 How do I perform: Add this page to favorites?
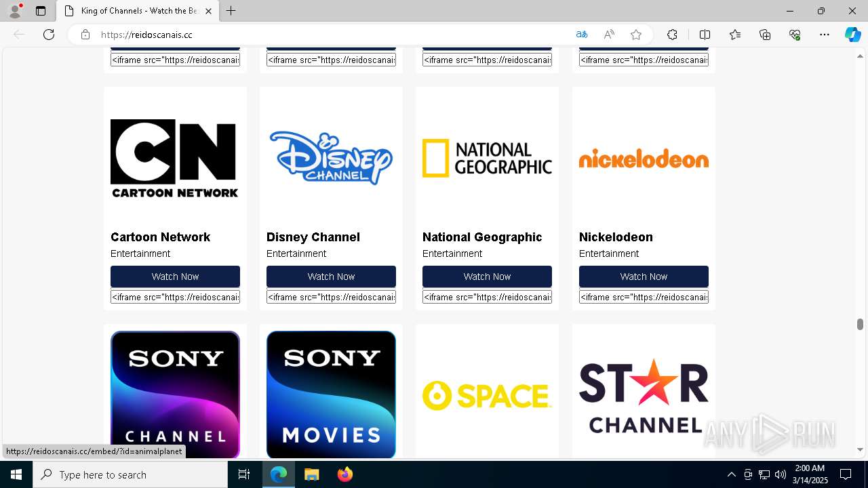click(636, 35)
